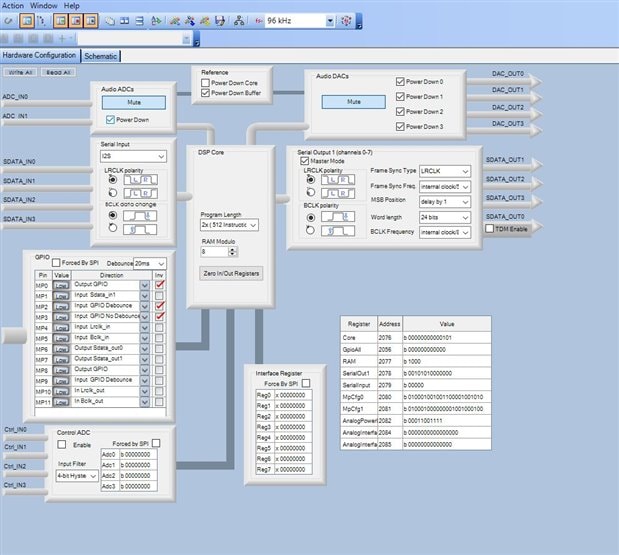Switch to the Schematic tab

click(101, 56)
